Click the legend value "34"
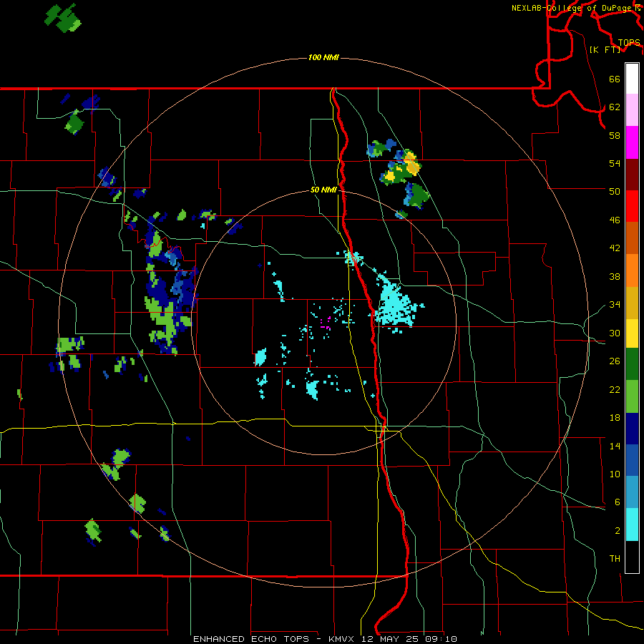The image size is (644, 644). tap(615, 305)
